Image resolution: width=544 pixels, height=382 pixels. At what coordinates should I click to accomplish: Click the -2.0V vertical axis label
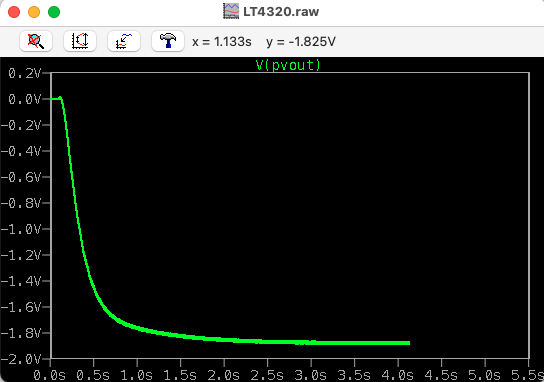[x=21, y=359]
